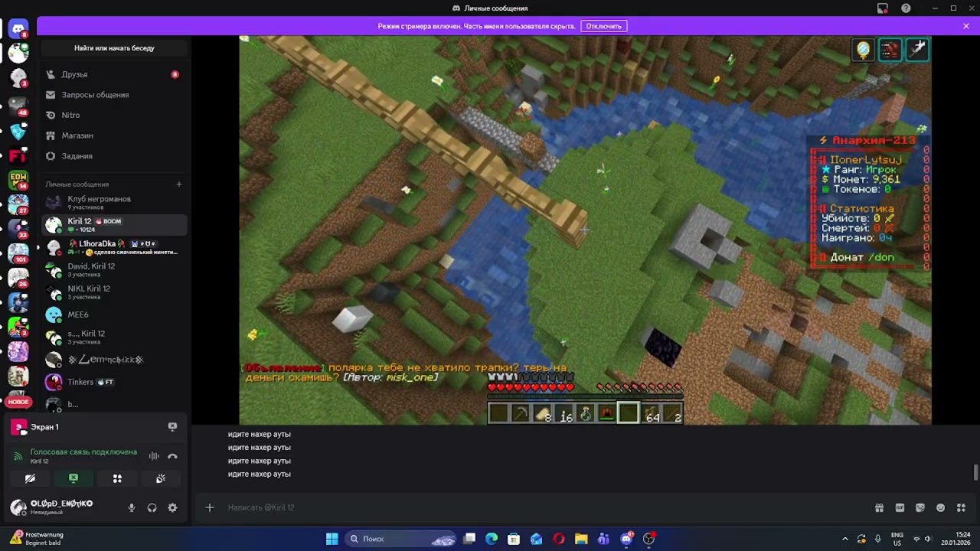
Task: Select the Kiril 12 conversation
Action: pos(114,225)
